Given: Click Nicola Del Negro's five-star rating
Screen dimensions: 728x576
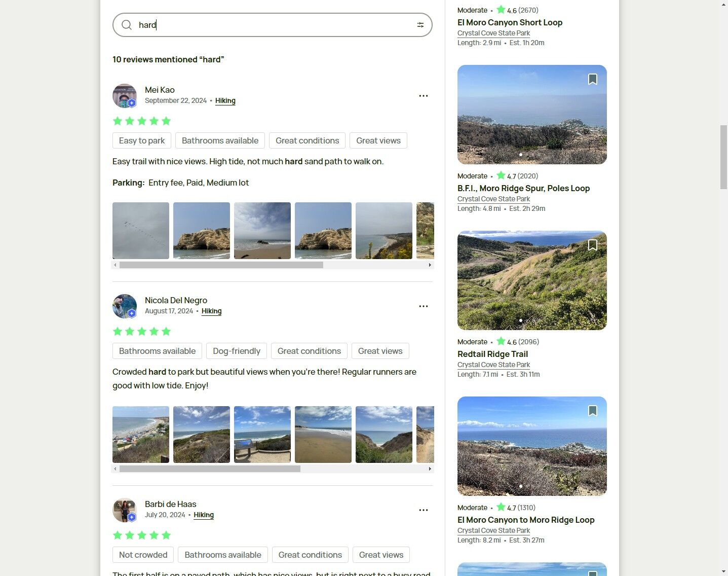Looking at the screenshot, I should (x=142, y=331).
